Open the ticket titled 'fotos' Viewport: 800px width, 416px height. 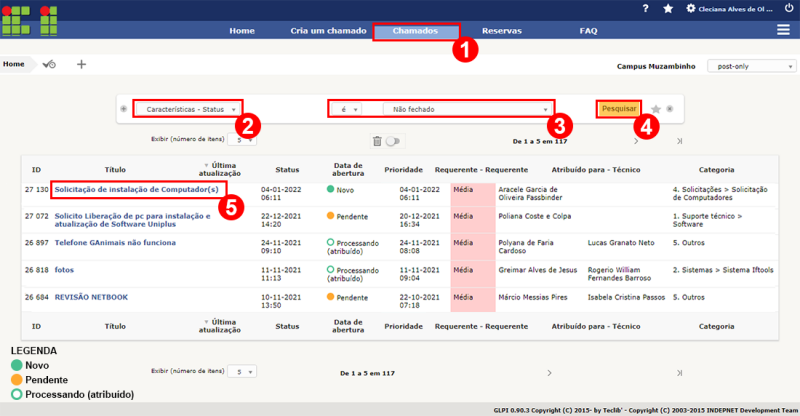click(x=64, y=270)
